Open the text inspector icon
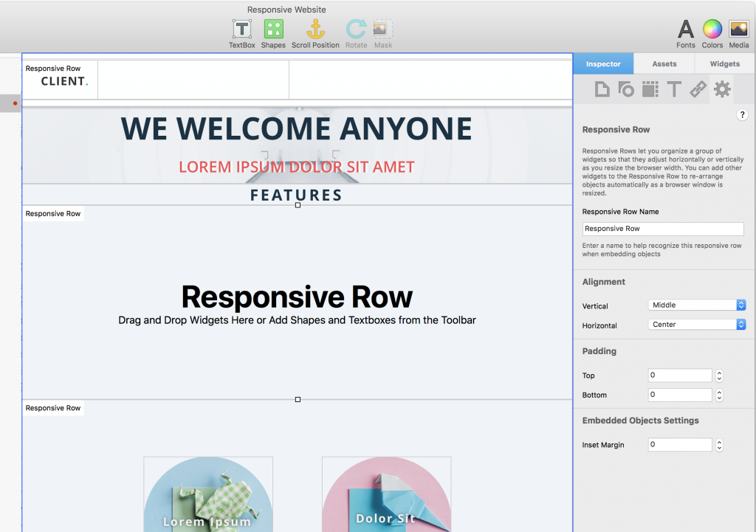This screenshot has width=756, height=532. (674, 89)
